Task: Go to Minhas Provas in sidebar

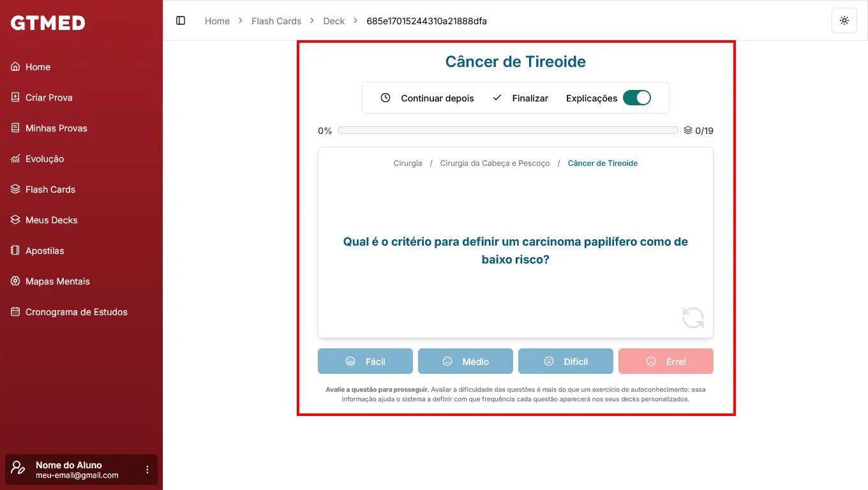Action: (56, 128)
